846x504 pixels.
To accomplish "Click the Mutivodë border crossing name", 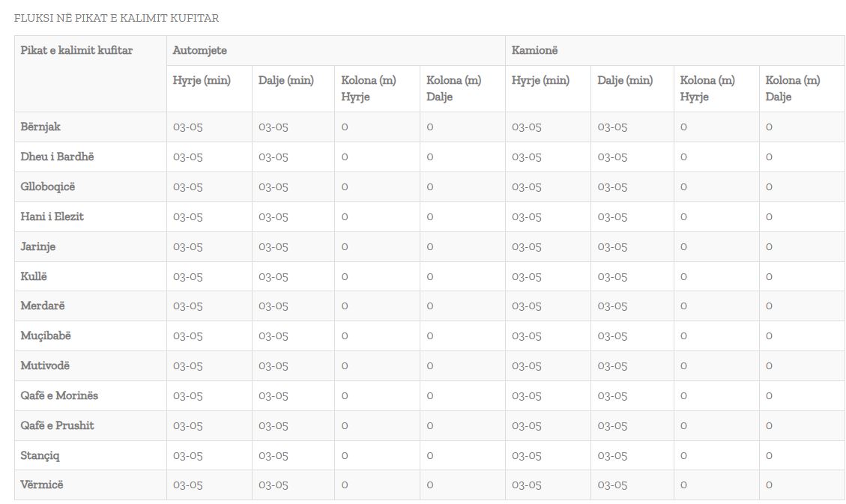I will [45, 365].
